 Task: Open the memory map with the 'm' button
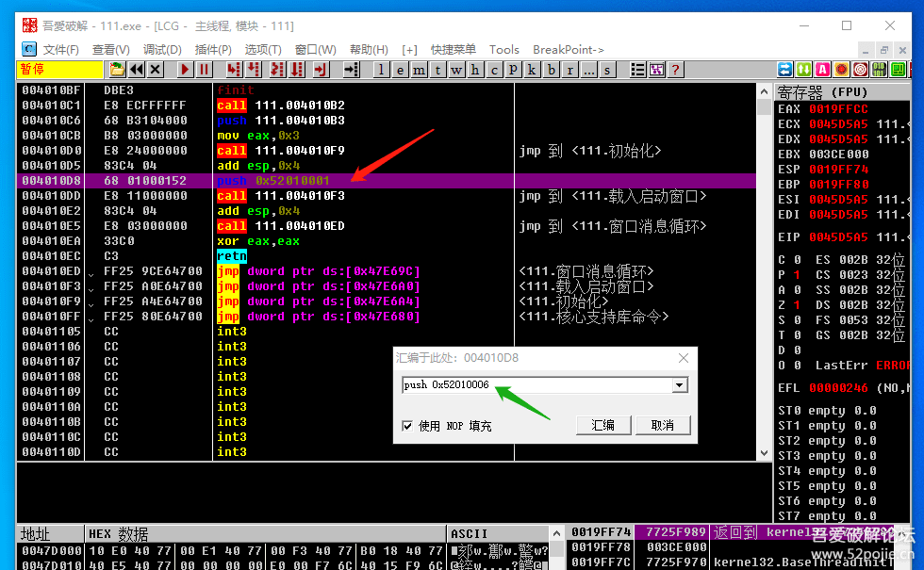pyautogui.click(x=419, y=69)
